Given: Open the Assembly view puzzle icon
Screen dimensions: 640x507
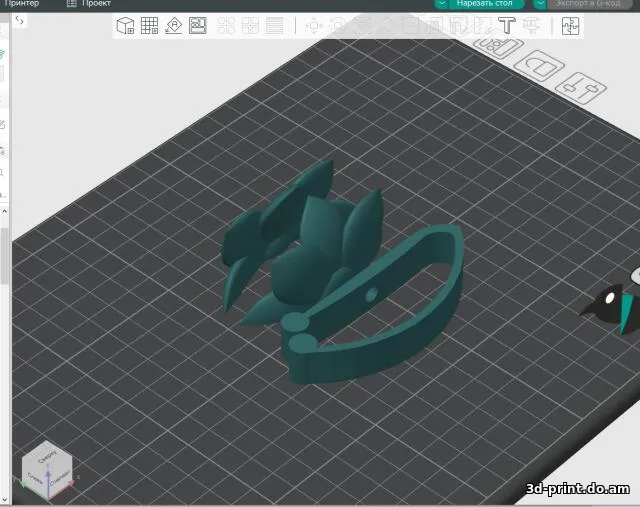Looking at the screenshot, I should click(x=570, y=26).
